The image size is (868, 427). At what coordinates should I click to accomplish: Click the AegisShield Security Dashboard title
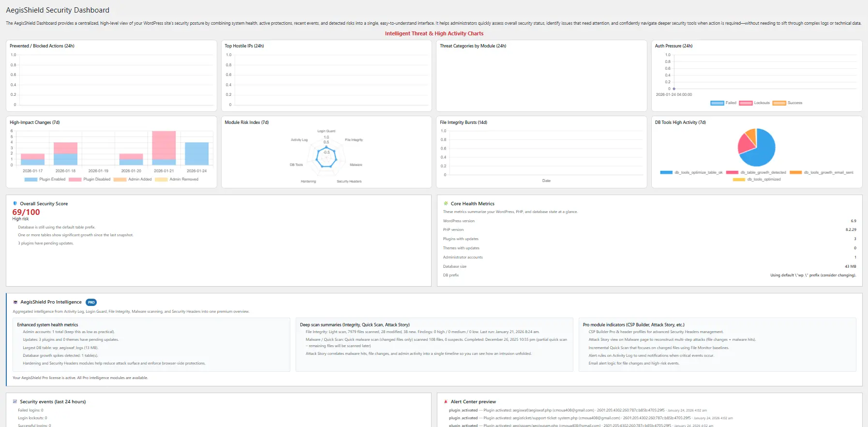(x=58, y=10)
